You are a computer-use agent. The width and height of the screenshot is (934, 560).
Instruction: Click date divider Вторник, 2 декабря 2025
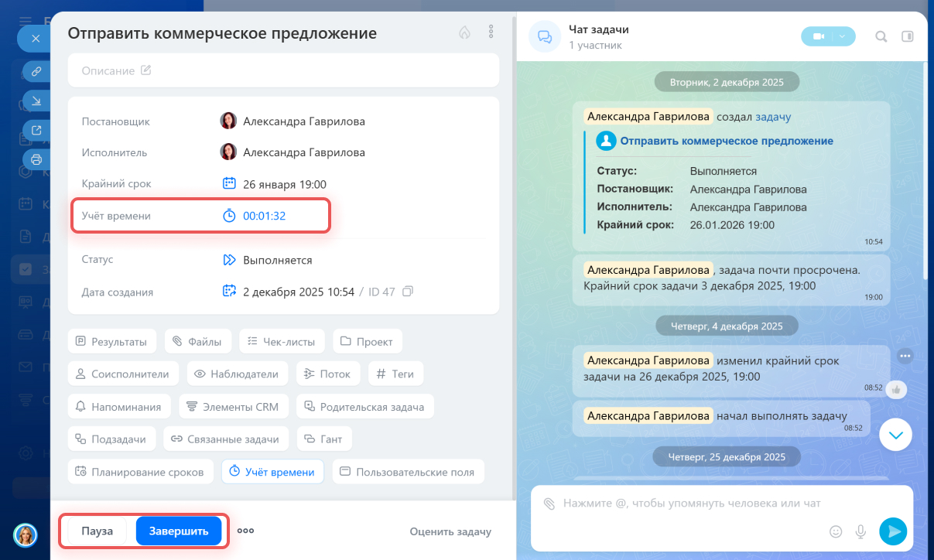tap(727, 82)
